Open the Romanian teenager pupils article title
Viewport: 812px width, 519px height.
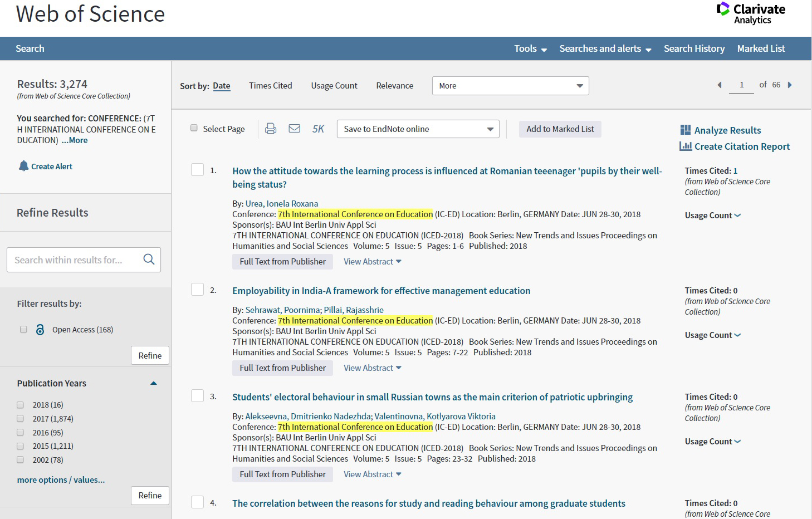447,178
